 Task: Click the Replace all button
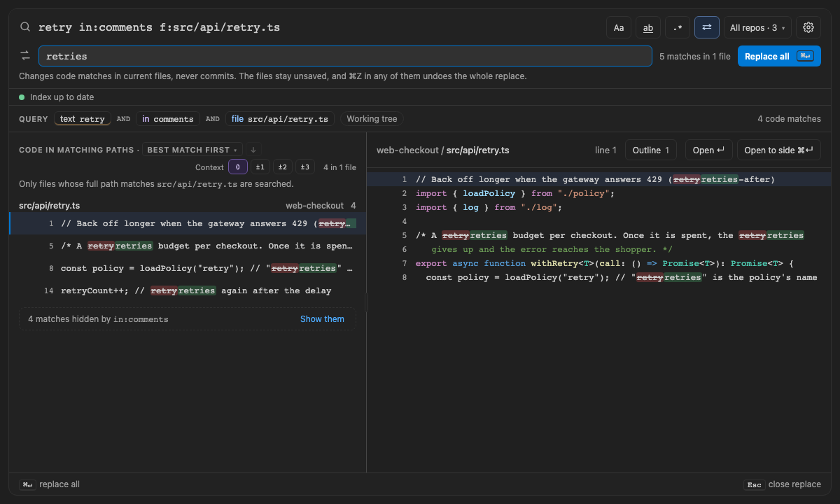coord(779,56)
